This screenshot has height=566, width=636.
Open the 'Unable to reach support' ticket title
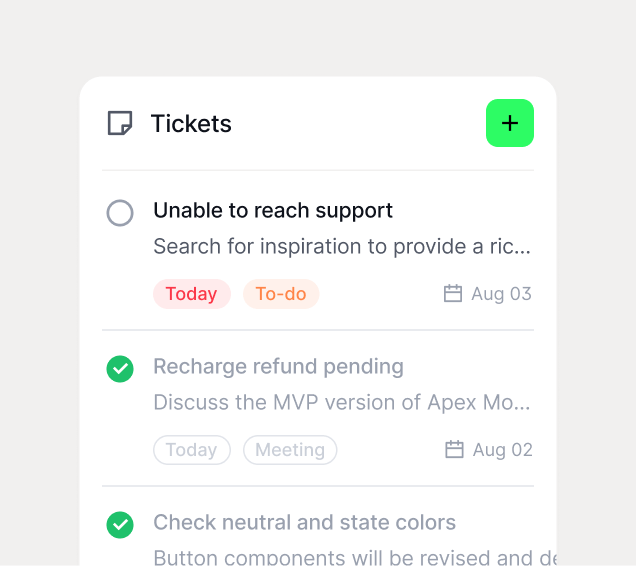tap(273, 210)
